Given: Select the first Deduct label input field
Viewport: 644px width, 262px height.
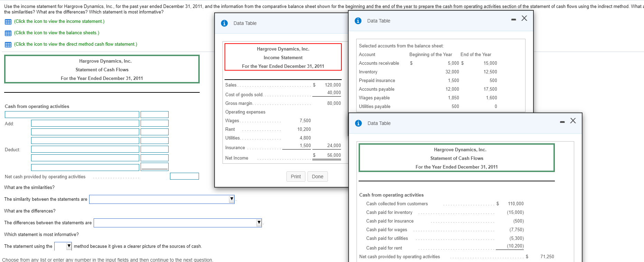Looking at the screenshot, I should tap(85, 149).
